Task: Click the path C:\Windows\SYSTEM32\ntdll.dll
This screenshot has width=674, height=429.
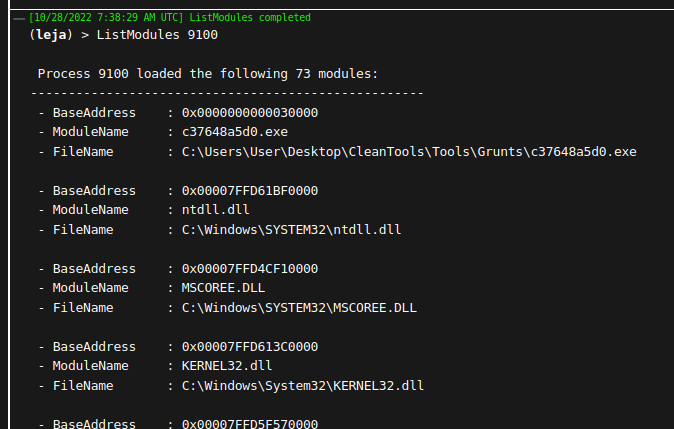Action: pos(291,230)
